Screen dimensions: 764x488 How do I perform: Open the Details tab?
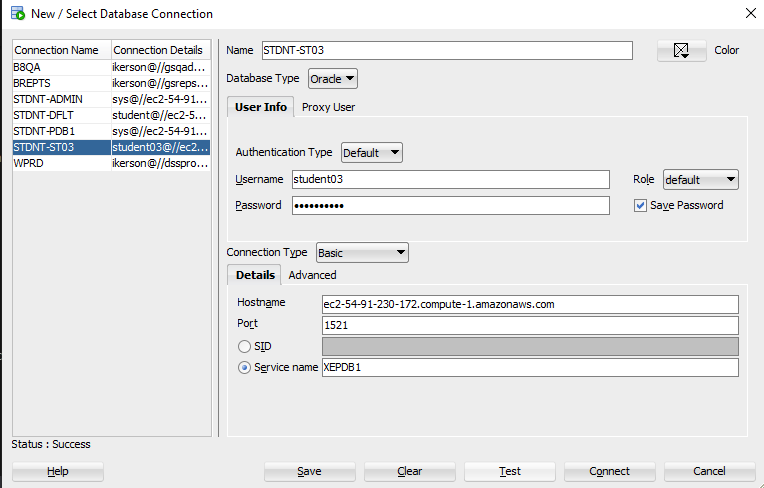point(255,275)
